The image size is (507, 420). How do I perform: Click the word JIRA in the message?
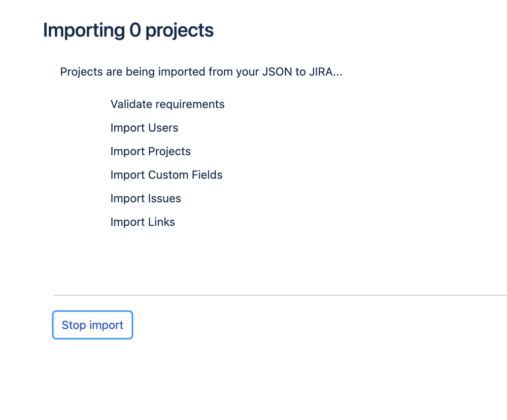pos(321,72)
